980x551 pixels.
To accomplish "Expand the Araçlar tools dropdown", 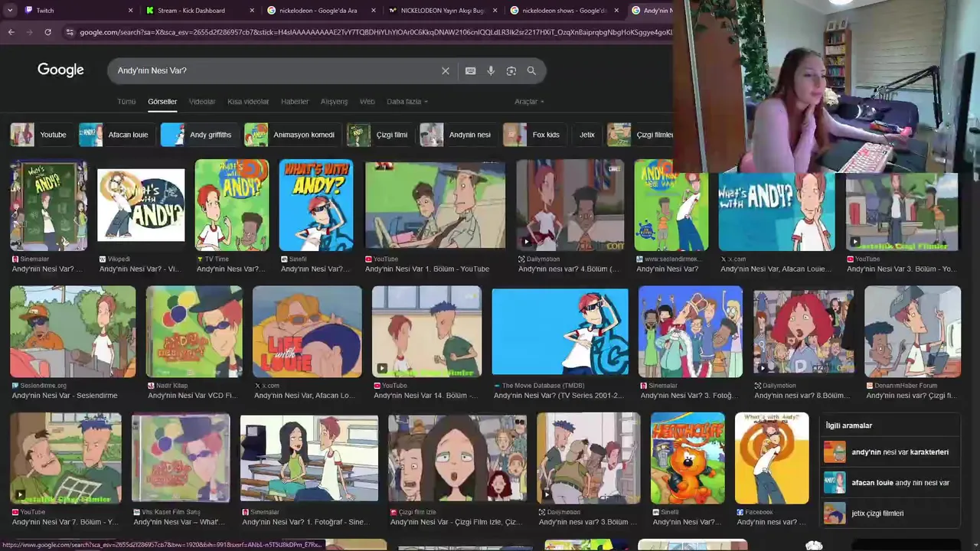I will [529, 101].
